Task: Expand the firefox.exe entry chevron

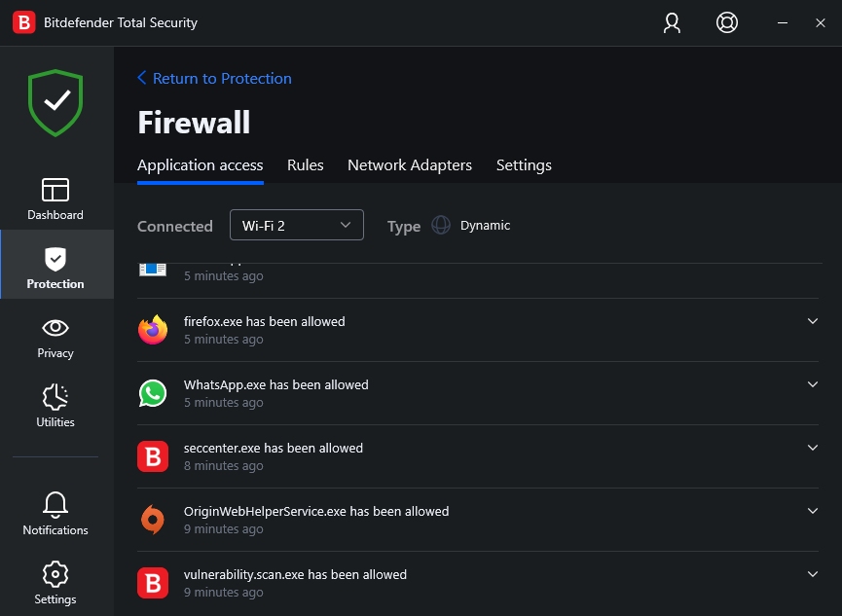Action: (x=813, y=321)
